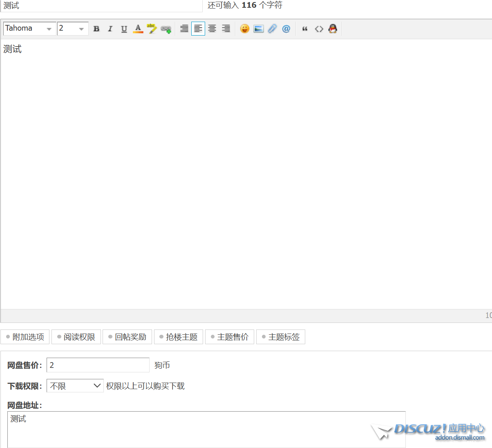Screen dimensions: 492x448
Task: Enable center text alignment
Action: click(212, 29)
